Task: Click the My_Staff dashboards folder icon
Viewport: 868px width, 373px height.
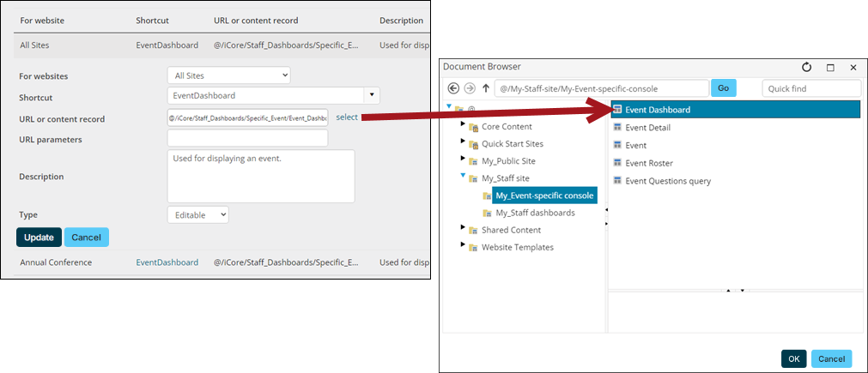Action: (487, 214)
